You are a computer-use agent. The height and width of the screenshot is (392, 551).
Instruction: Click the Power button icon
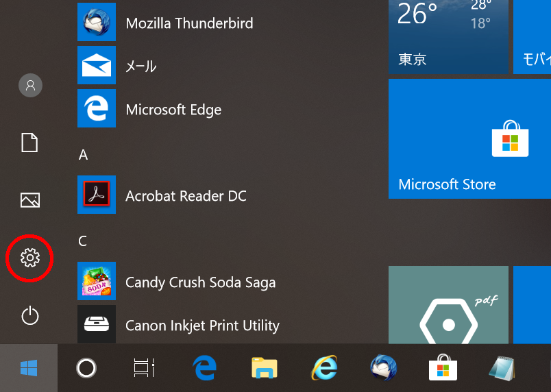coord(30,315)
